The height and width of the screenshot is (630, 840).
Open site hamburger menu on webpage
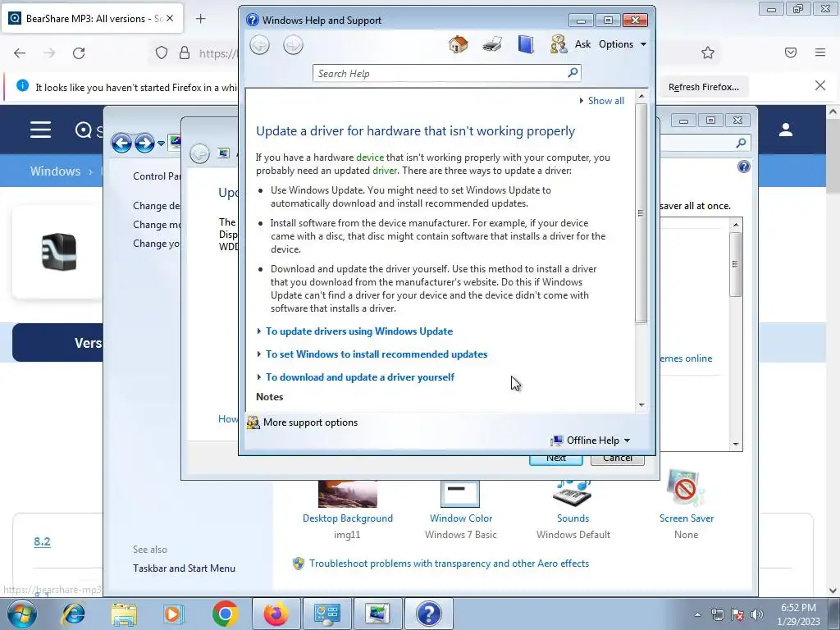coord(41,130)
